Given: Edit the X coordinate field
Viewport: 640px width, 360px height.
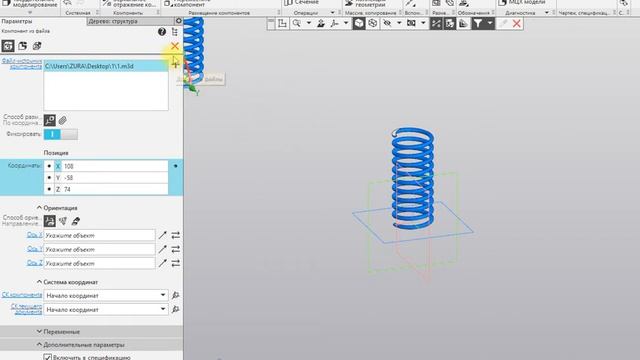Looking at the screenshot, I should click(x=114, y=166).
